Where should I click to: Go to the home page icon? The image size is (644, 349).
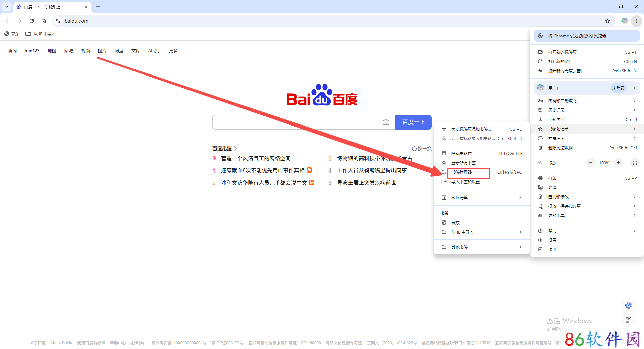pos(44,21)
